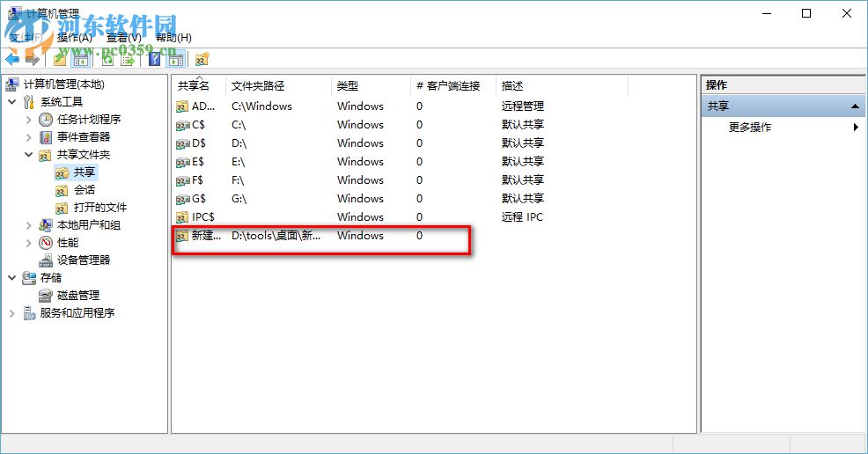Click the Export List toolbar icon

pos(128,59)
